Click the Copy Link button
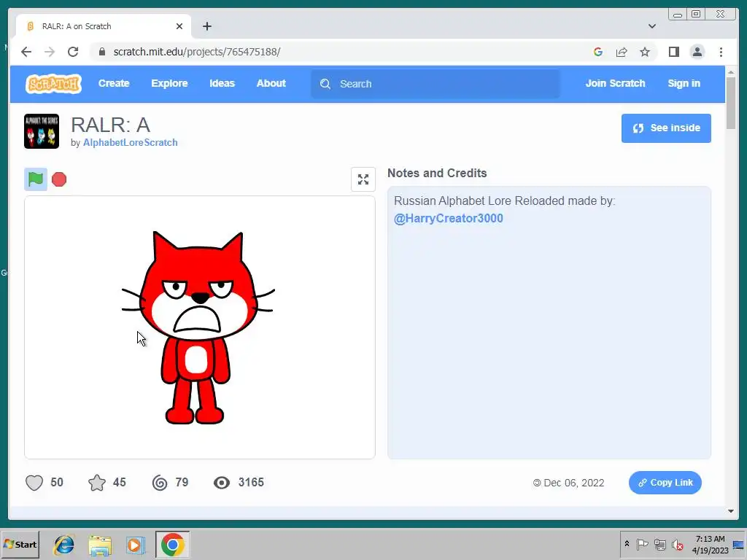This screenshot has height=560, width=747. pyautogui.click(x=665, y=483)
